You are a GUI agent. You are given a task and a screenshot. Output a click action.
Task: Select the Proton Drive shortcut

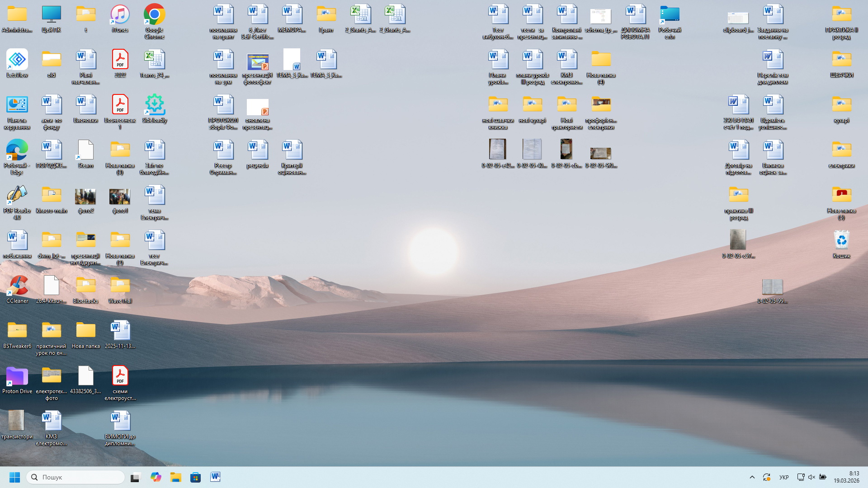pyautogui.click(x=17, y=376)
